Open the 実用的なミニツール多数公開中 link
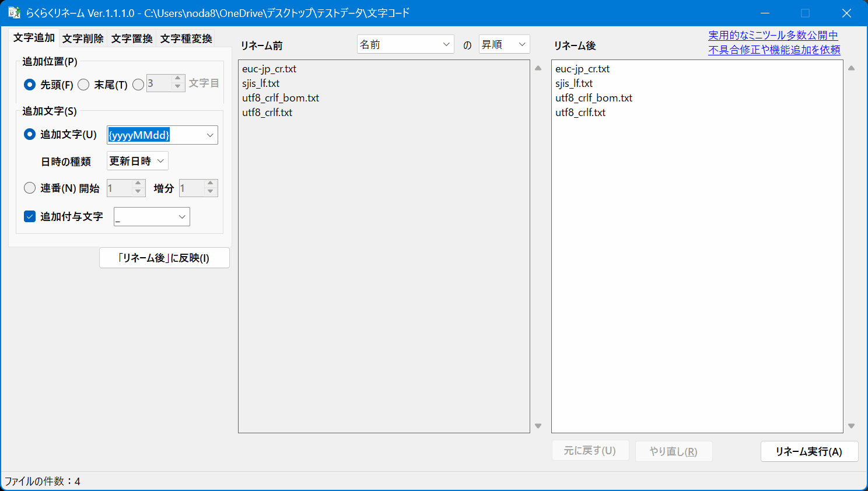This screenshot has height=491, width=868. point(773,36)
